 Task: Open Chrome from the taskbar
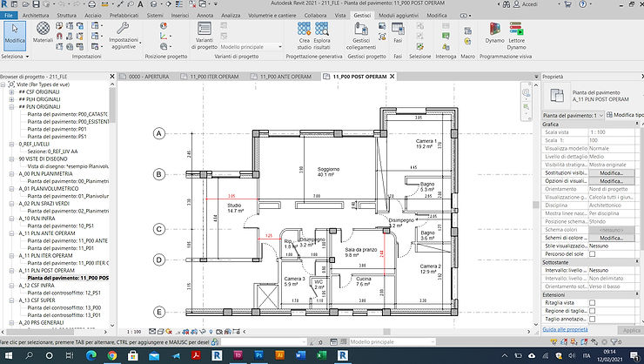(x=111, y=355)
